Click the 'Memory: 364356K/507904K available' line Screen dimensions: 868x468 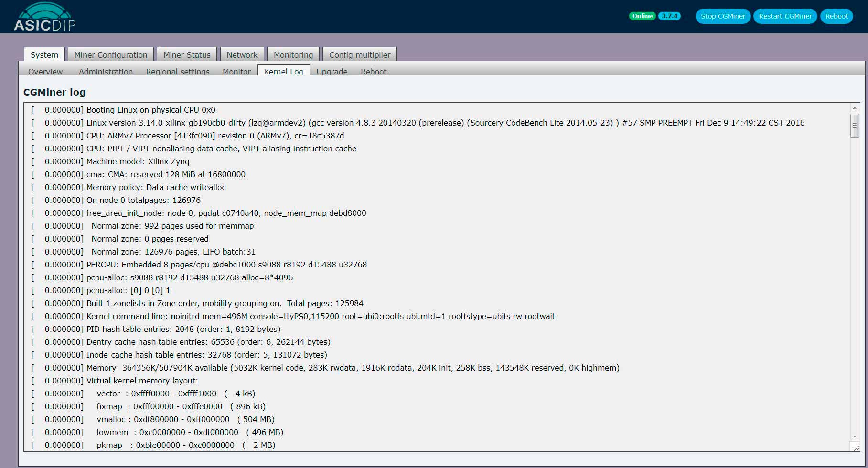point(325,368)
